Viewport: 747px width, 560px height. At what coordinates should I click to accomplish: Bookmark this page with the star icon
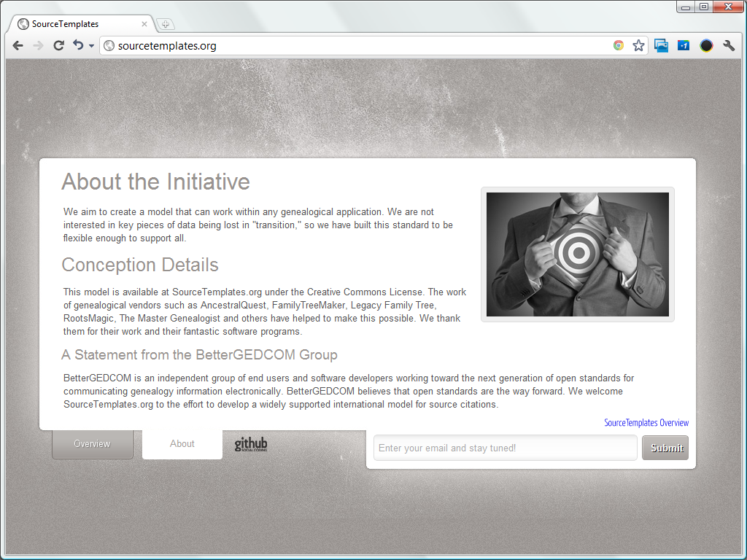coord(638,46)
